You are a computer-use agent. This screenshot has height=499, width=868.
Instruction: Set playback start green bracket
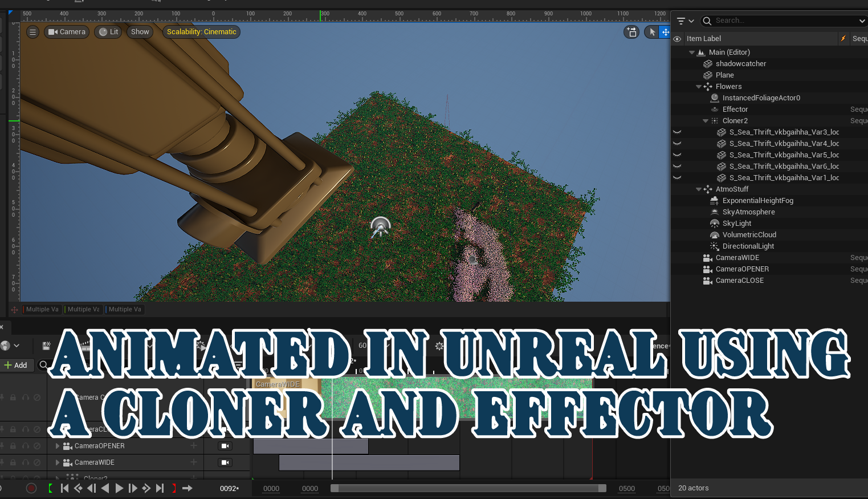coord(50,488)
